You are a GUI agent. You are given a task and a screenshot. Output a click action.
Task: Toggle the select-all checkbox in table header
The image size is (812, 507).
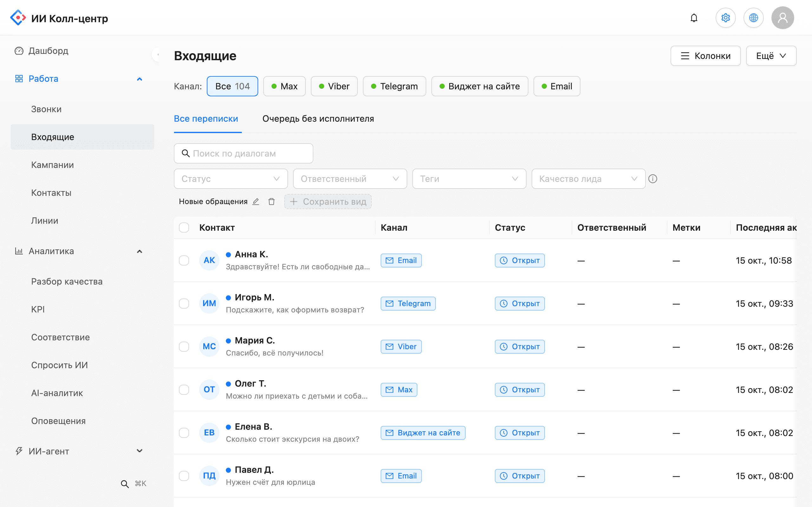[184, 228]
